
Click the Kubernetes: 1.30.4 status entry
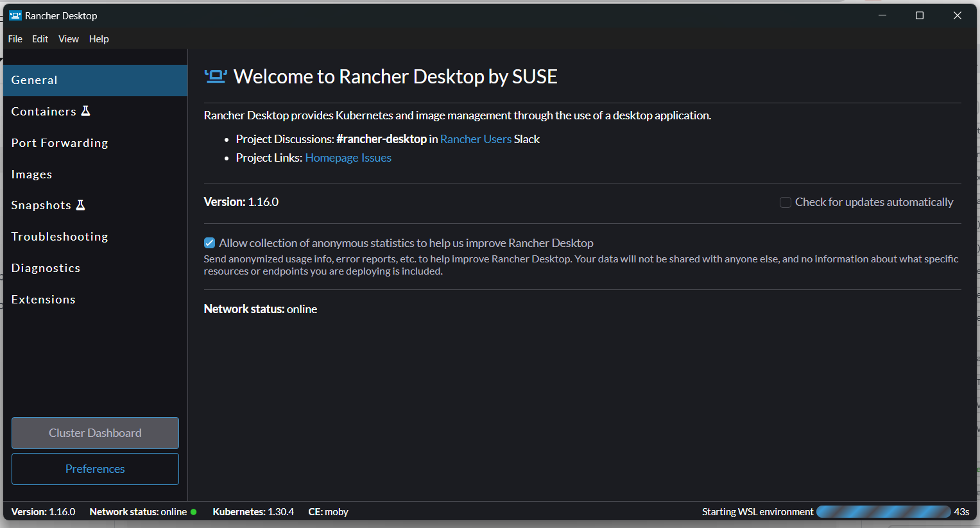pos(254,512)
